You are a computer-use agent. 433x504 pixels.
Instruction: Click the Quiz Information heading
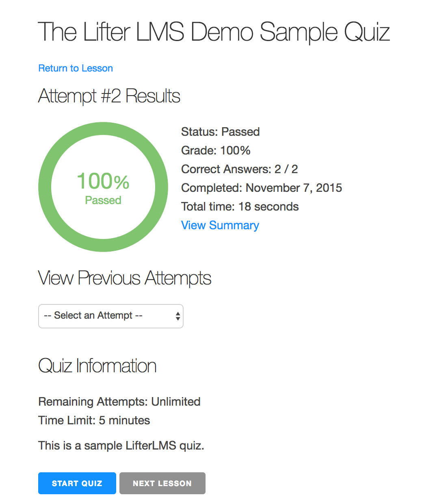pos(97,366)
